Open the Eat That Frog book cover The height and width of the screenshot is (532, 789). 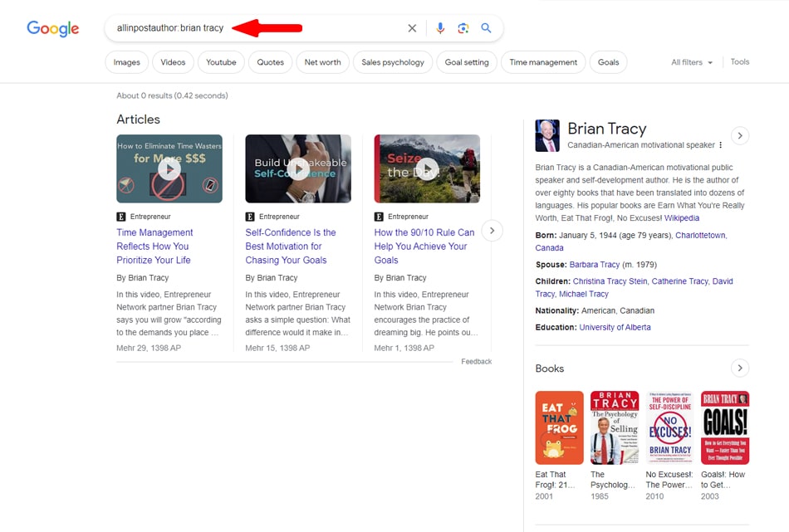pos(560,428)
